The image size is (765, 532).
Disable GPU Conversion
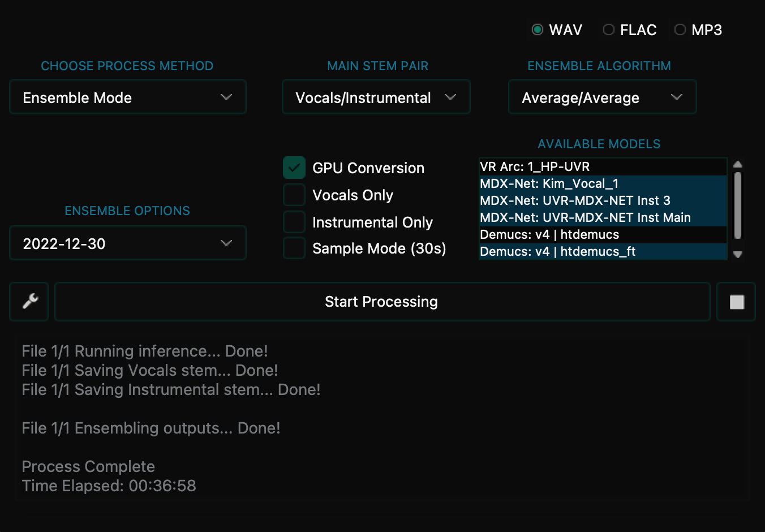click(x=294, y=168)
